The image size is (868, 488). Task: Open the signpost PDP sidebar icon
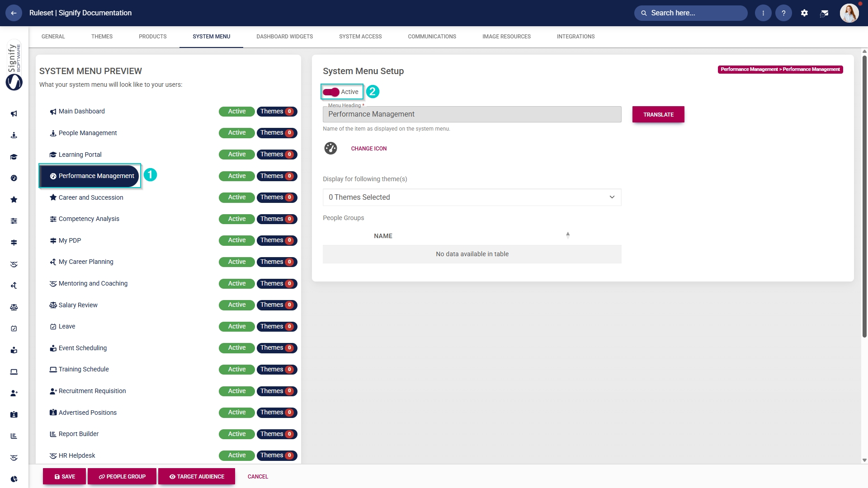pyautogui.click(x=14, y=243)
